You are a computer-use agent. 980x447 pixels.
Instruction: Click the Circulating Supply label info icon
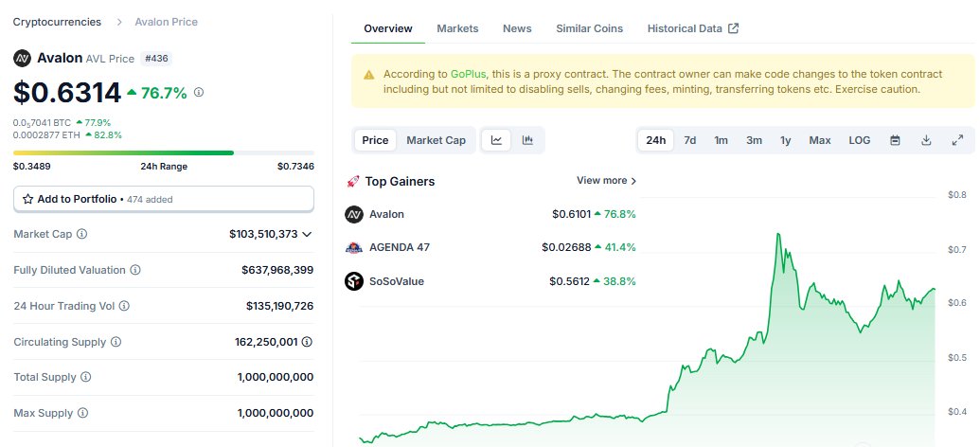click(x=116, y=342)
